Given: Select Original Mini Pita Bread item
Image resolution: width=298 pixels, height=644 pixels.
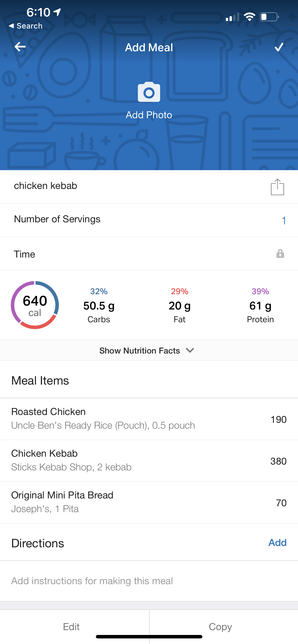Looking at the screenshot, I should [x=149, y=502].
